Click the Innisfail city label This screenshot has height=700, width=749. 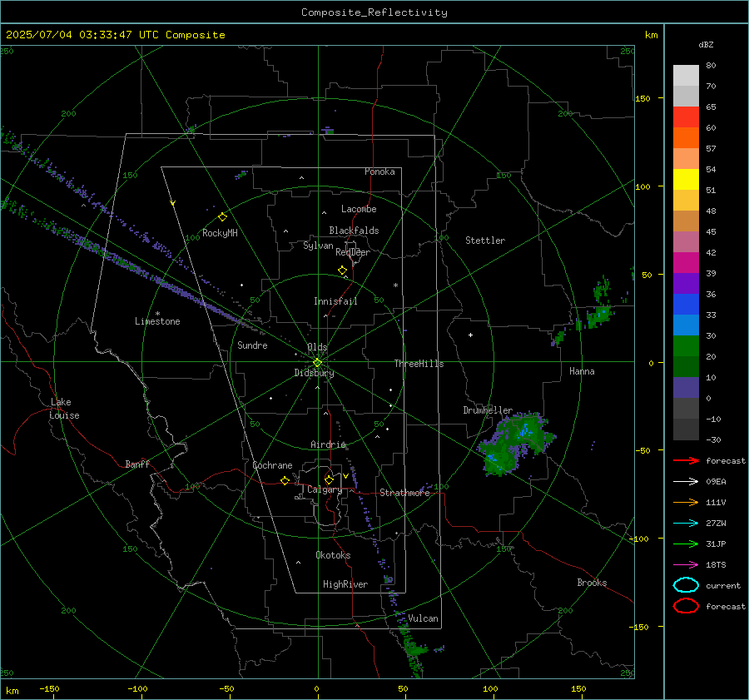[x=335, y=301]
